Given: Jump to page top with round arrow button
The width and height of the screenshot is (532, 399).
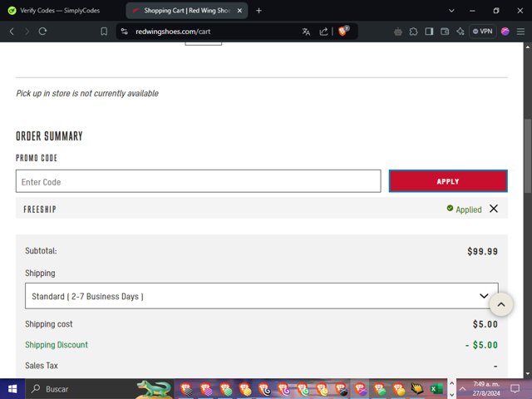Looking at the screenshot, I should [501, 304].
